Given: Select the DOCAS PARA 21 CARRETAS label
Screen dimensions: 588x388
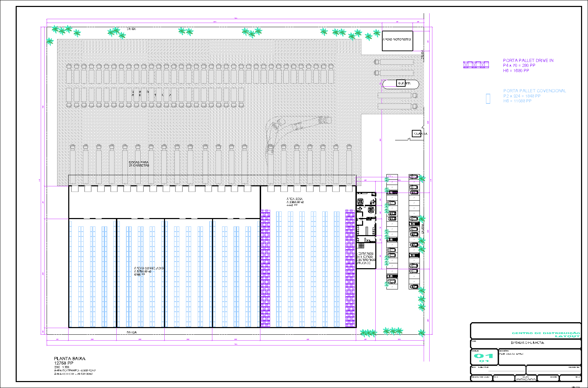Looking at the screenshot, I should (x=139, y=164).
